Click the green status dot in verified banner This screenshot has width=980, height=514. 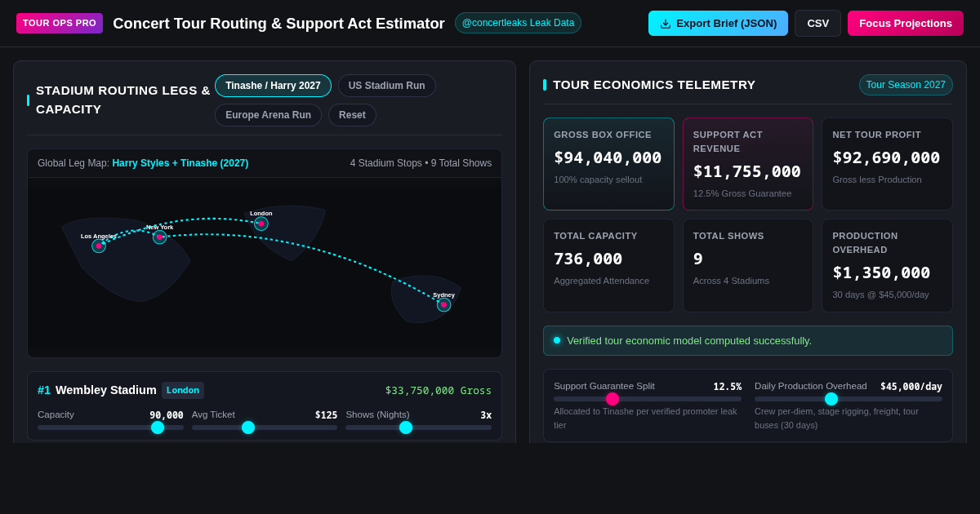[x=557, y=340]
